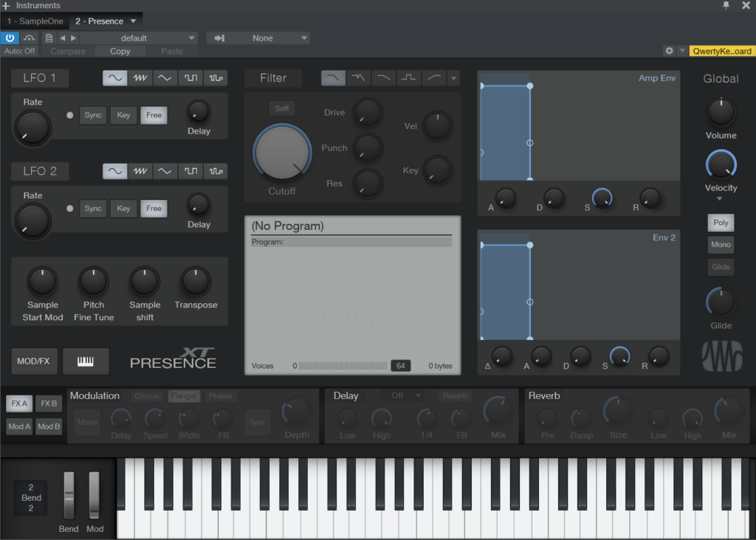Click the Paste button

(172, 51)
